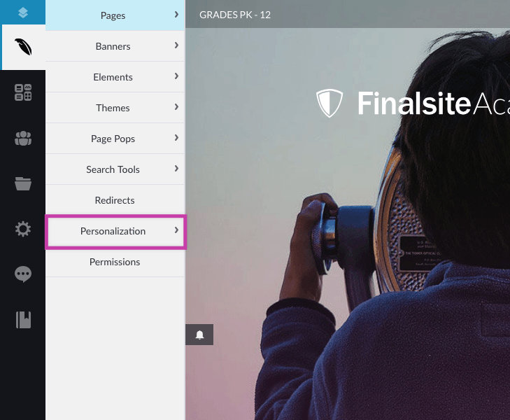
Task: Open the settings gear icon
Action: tap(23, 229)
